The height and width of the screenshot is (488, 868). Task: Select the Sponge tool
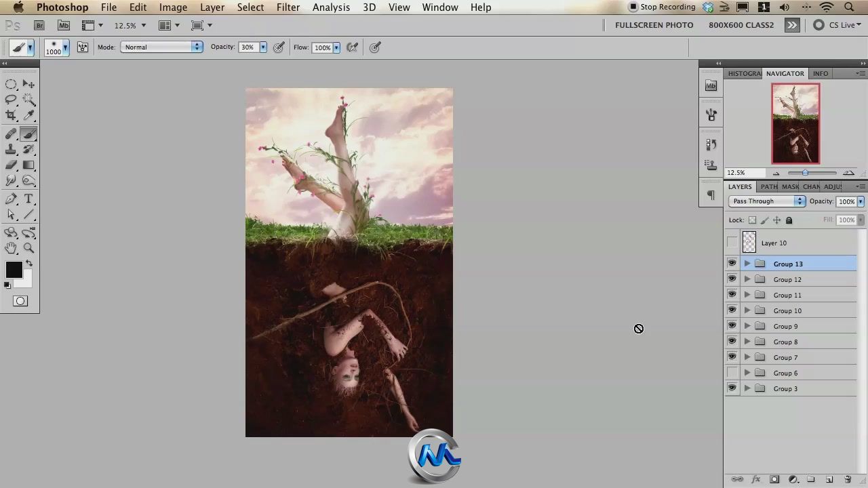(x=28, y=181)
